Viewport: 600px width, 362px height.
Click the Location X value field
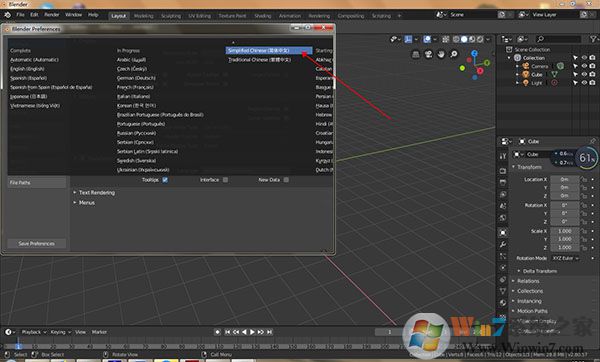click(x=565, y=179)
